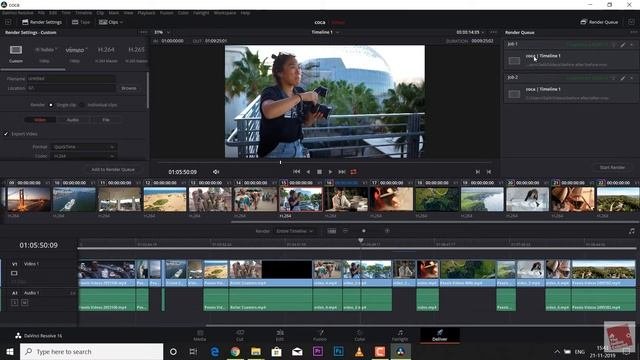Jump to last frame in viewer

[x=342, y=172]
